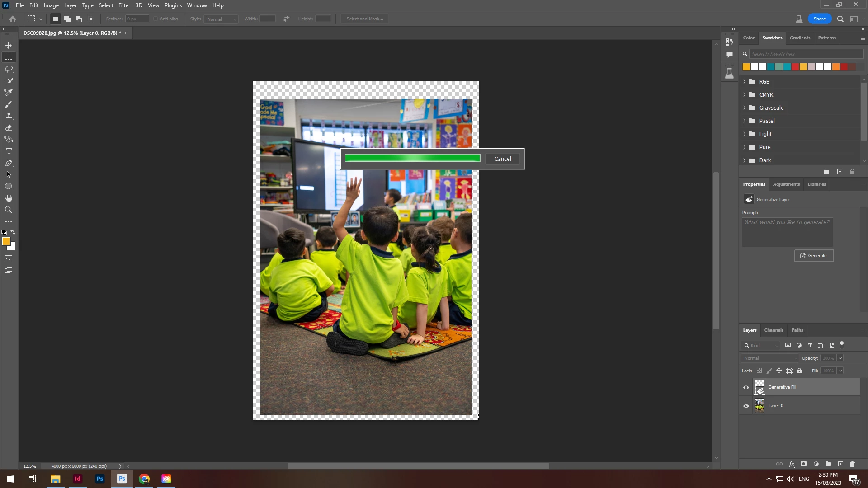Click the delete layer trash icon

852,464
